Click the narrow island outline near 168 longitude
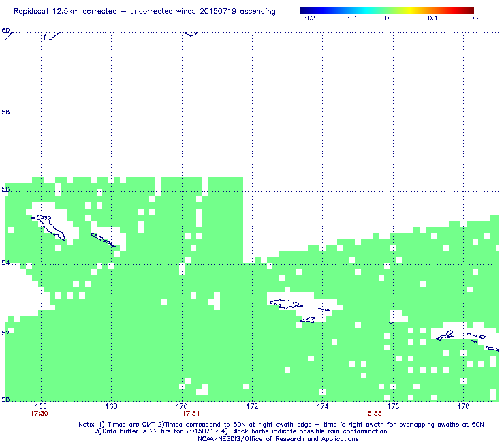The width and height of the screenshot is (504, 443). (103, 240)
